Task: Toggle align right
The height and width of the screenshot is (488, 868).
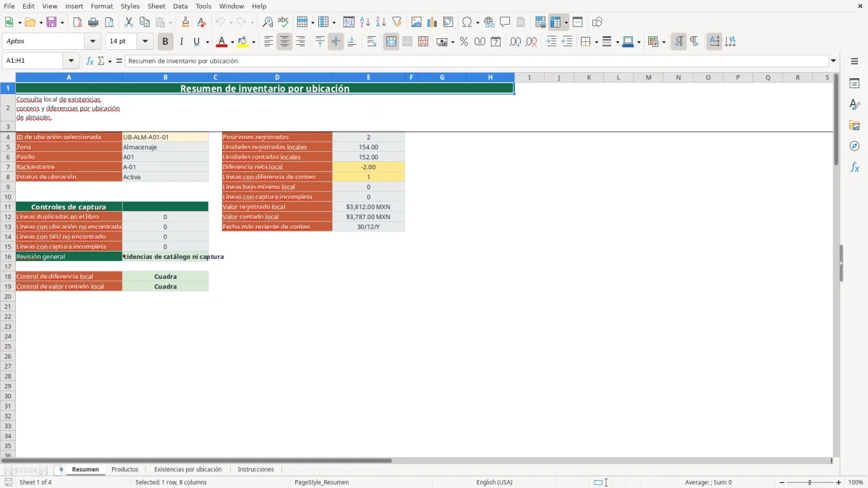Action: (x=300, y=42)
